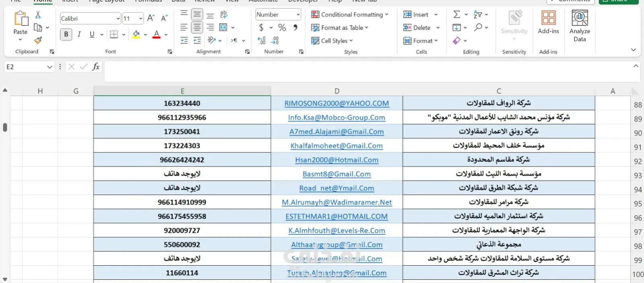644x283 pixels.
Task: Click the Merge & Center icon
Action: coord(223,27)
